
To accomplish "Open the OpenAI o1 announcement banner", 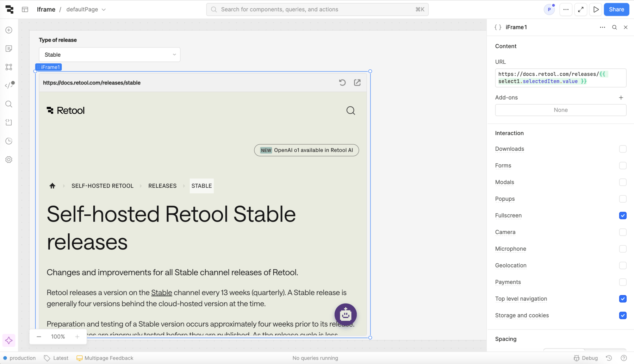I will point(306,150).
